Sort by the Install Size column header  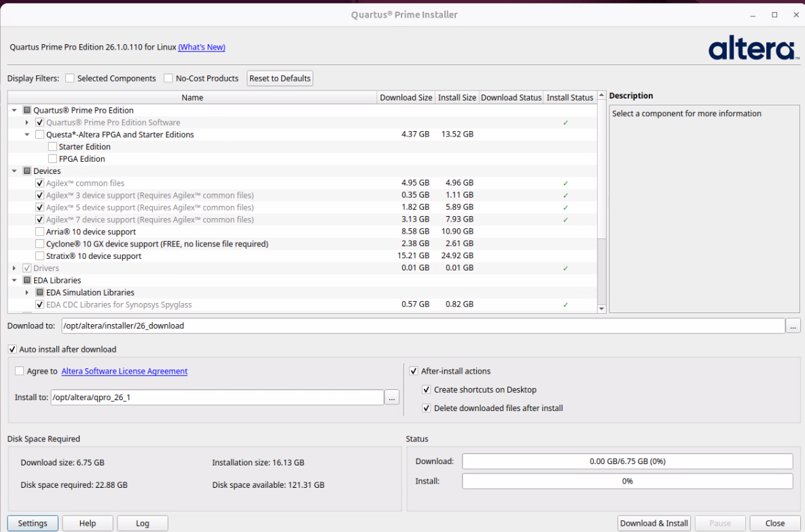(x=457, y=98)
